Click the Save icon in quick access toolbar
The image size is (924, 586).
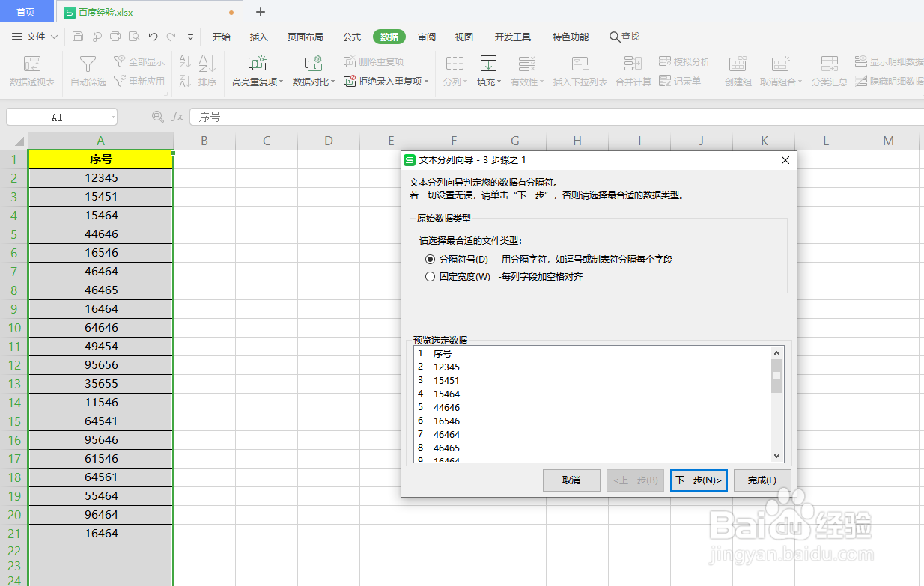coord(78,36)
